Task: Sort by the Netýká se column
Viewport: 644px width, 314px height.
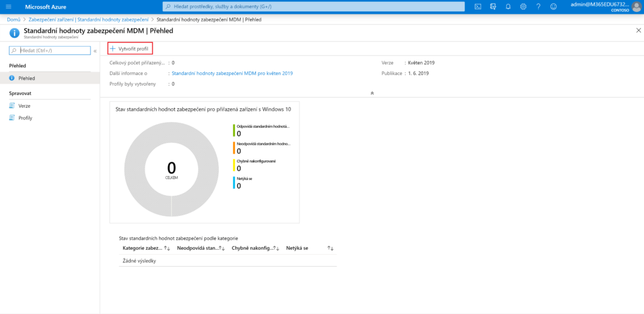Action: 330,249
